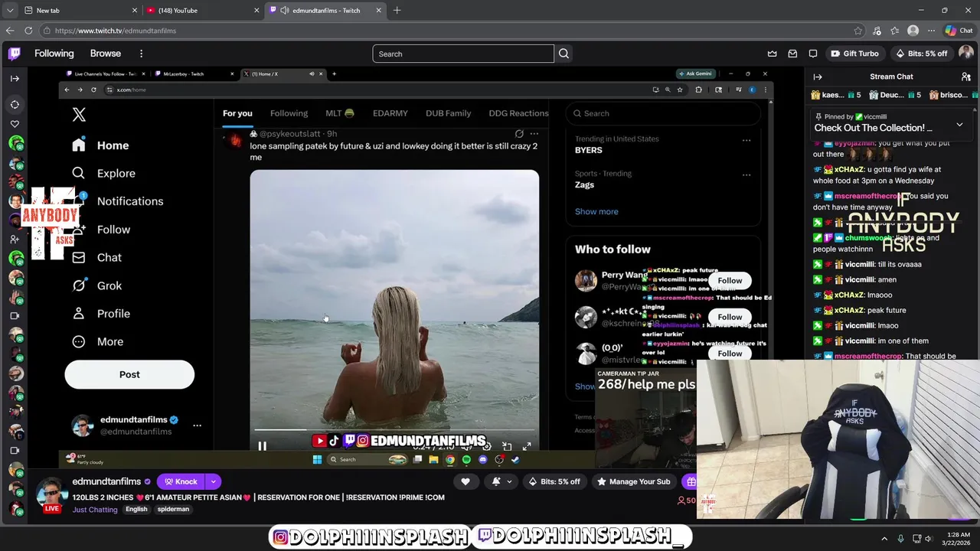This screenshot has height=551, width=980.
Task: Open the network tray icon
Action: pyautogui.click(x=916, y=539)
